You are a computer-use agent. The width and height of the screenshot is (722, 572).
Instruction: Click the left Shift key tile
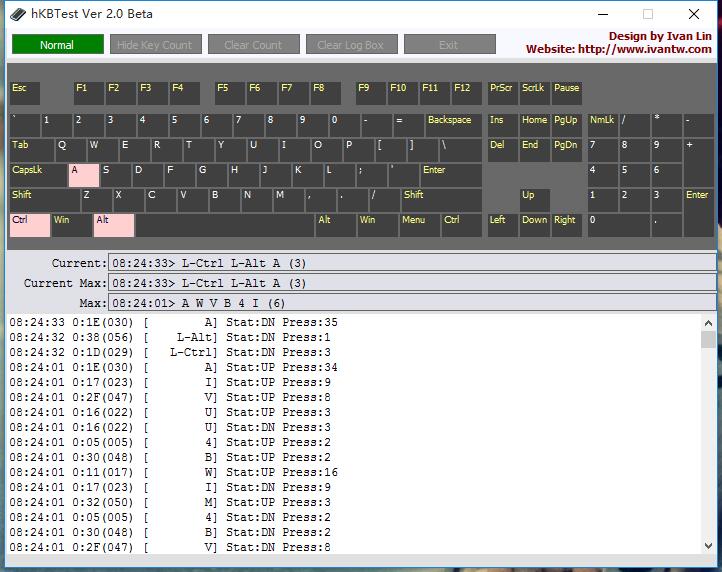[45, 200]
